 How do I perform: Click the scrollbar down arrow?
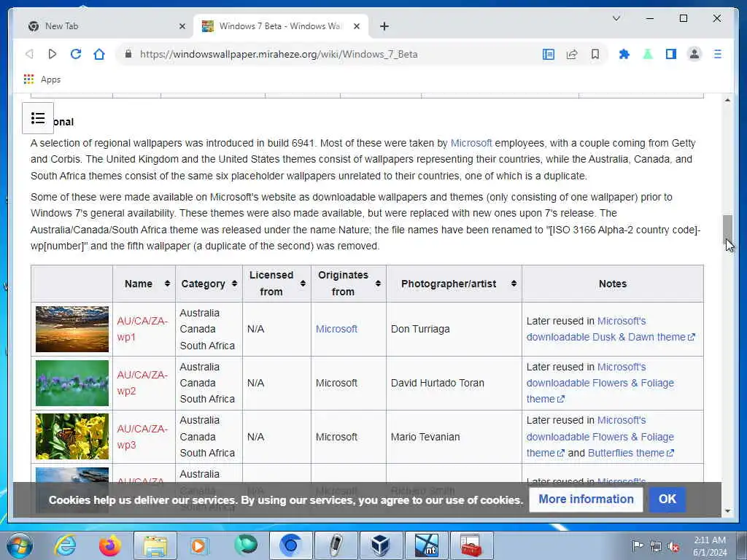[x=727, y=511]
